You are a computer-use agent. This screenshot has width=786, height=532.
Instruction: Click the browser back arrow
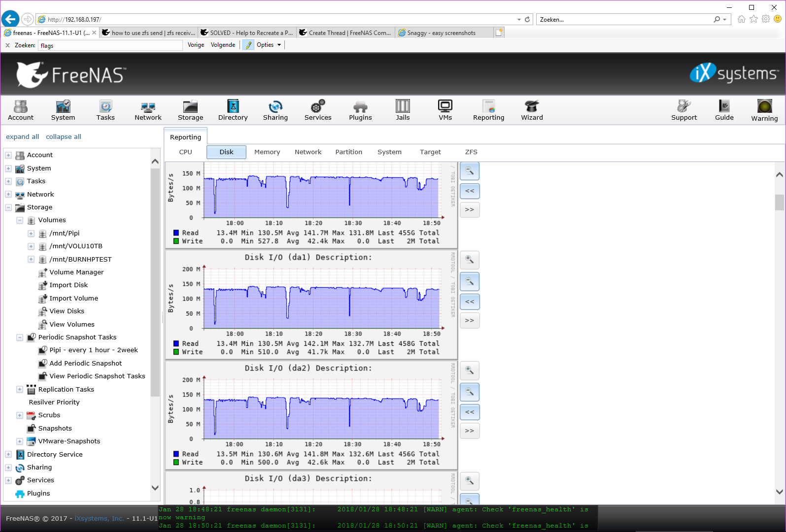pos(10,19)
